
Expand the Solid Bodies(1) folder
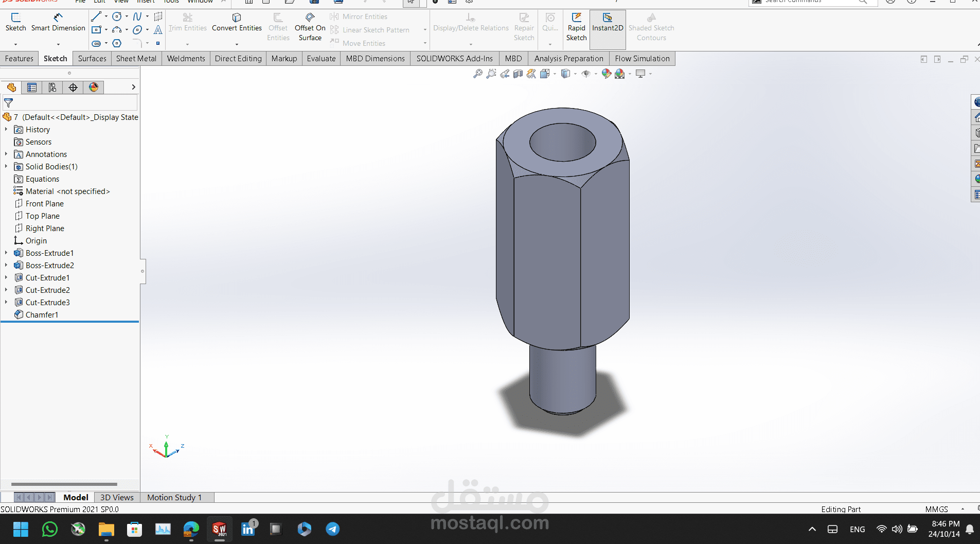pyautogui.click(x=6, y=166)
